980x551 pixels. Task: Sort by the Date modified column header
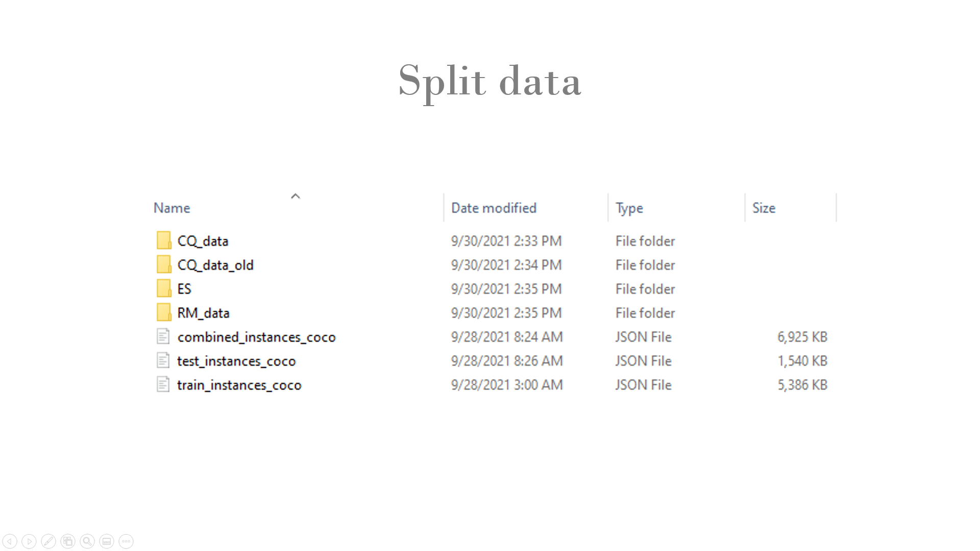(x=494, y=208)
